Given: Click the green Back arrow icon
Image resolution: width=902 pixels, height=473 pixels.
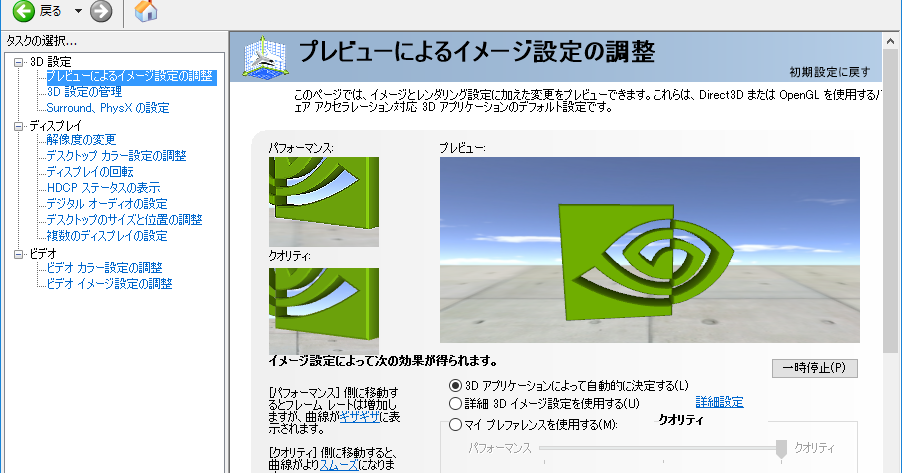Looking at the screenshot, I should tap(24, 11).
